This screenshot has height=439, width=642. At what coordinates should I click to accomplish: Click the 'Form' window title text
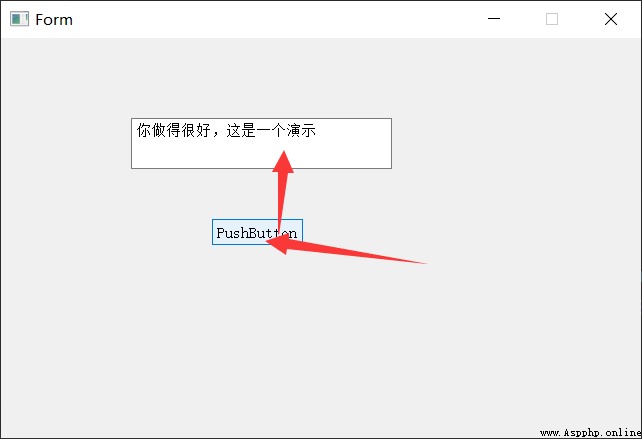tap(54, 20)
